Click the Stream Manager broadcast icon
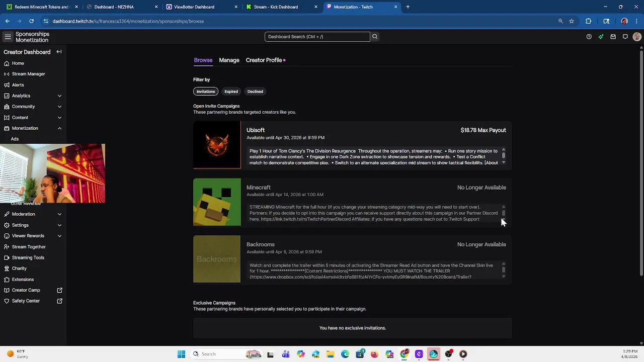 [x=7, y=74]
